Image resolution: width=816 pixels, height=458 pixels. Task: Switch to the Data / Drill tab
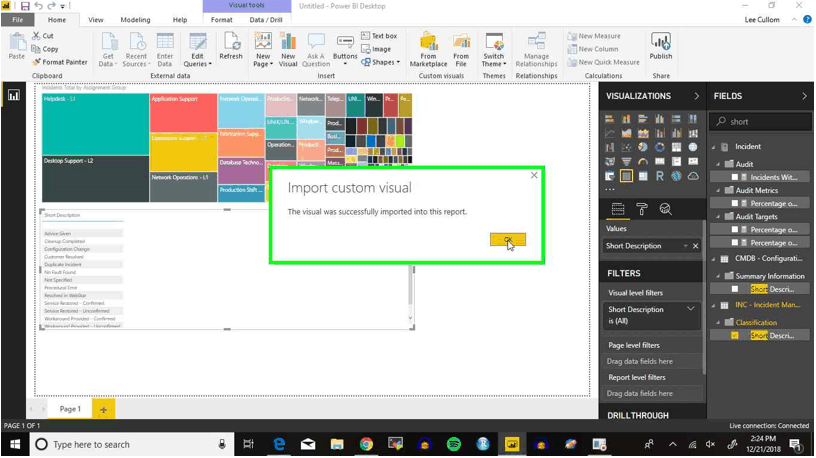[x=266, y=20]
